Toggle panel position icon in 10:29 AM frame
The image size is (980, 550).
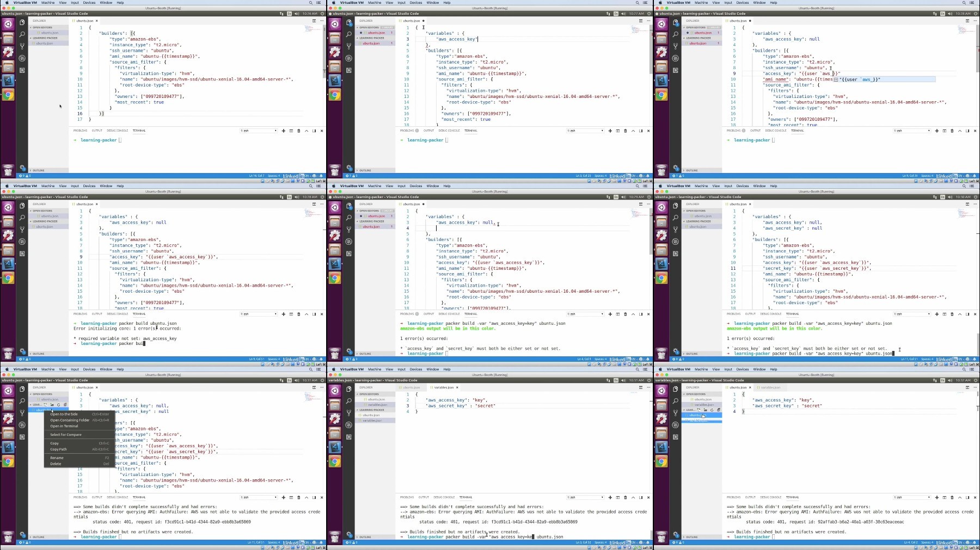click(x=641, y=314)
